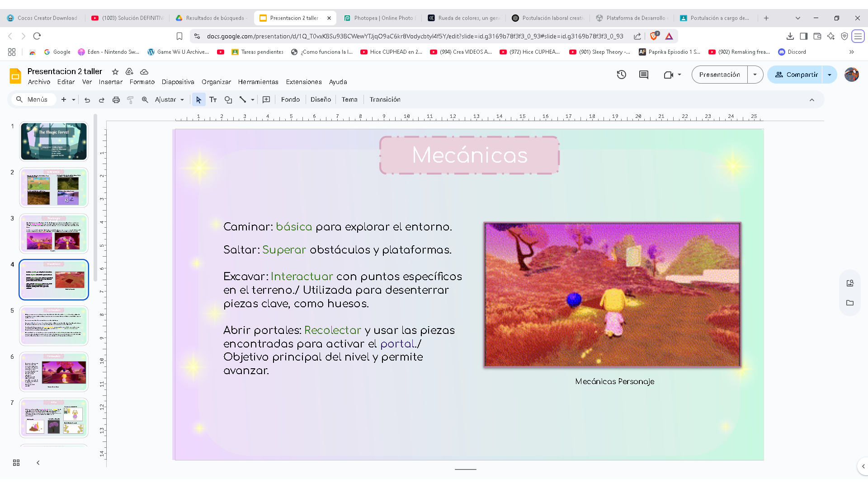The height and width of the screenshot is (488, 868).
Task: Click the Fondo button
Action: [x=290, y=99]
